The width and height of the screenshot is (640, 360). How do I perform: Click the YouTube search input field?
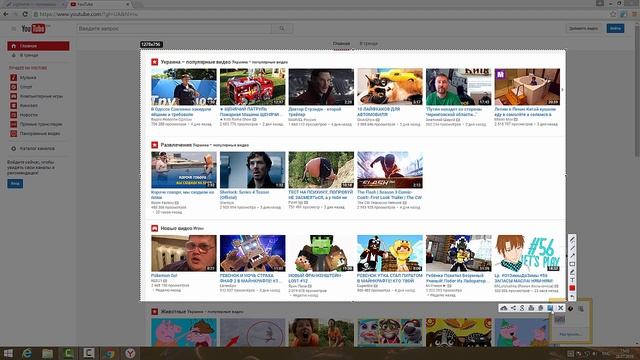tap(174, 29)
